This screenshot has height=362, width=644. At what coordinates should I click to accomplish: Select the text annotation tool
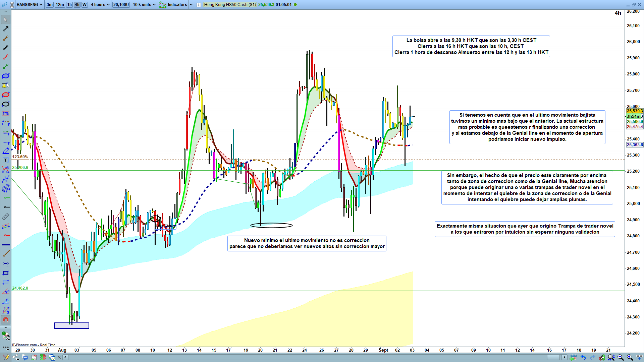(6, 160)
